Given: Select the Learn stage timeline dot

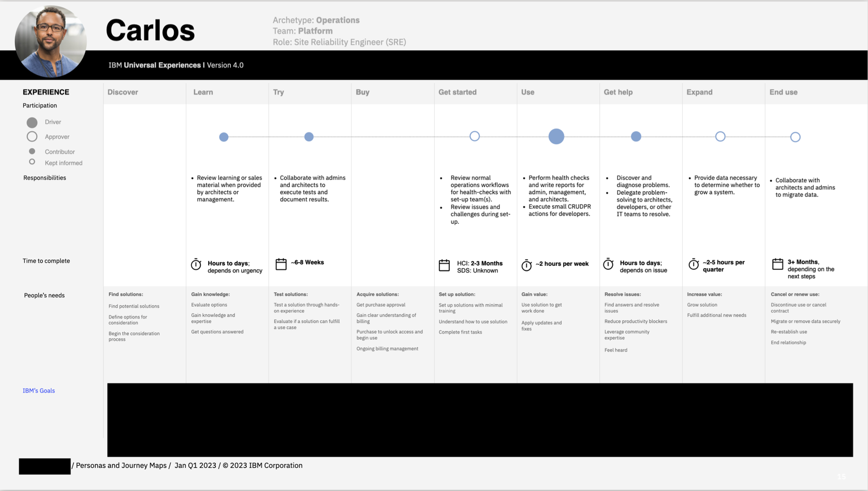Looking at the screenshot, I should 224,137.
